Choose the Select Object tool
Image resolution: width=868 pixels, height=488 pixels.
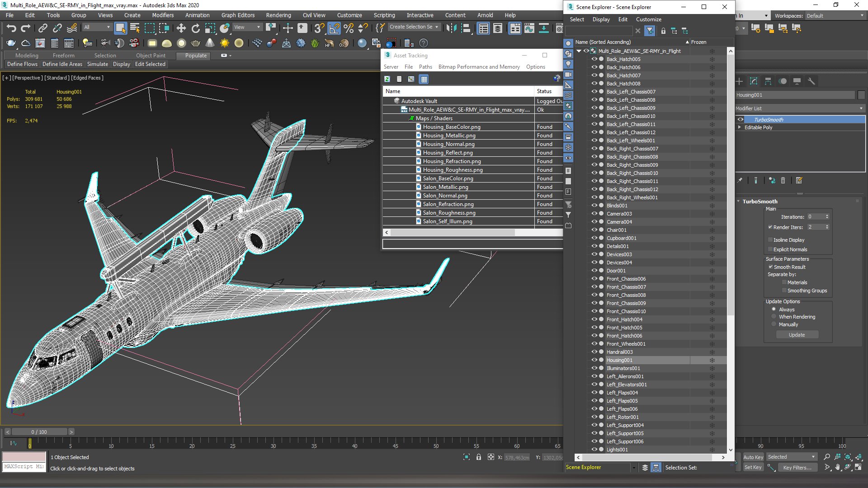(120, 28)
